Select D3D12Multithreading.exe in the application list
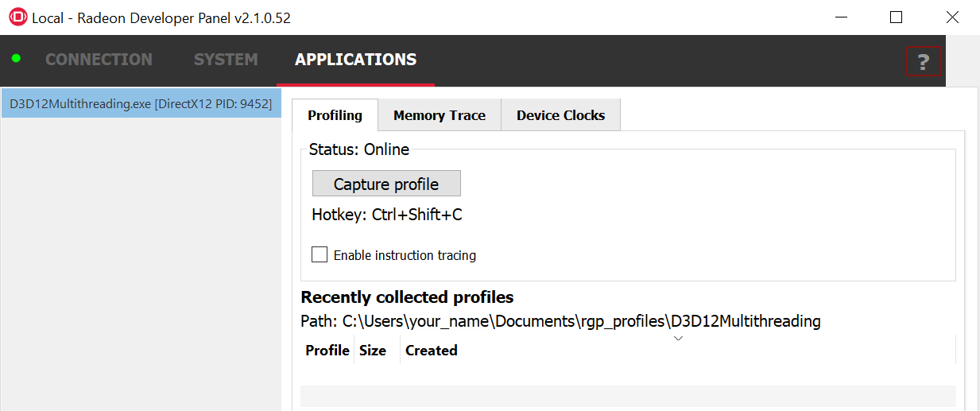This screenshot has width=980, height=411. pyautogui.click(x=141, y=103)
